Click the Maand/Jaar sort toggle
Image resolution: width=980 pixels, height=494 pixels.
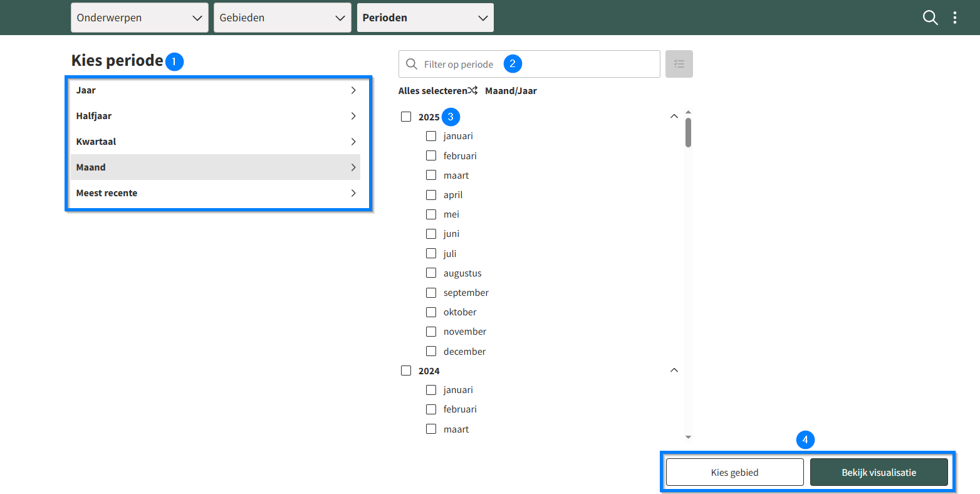coord(511,91)
